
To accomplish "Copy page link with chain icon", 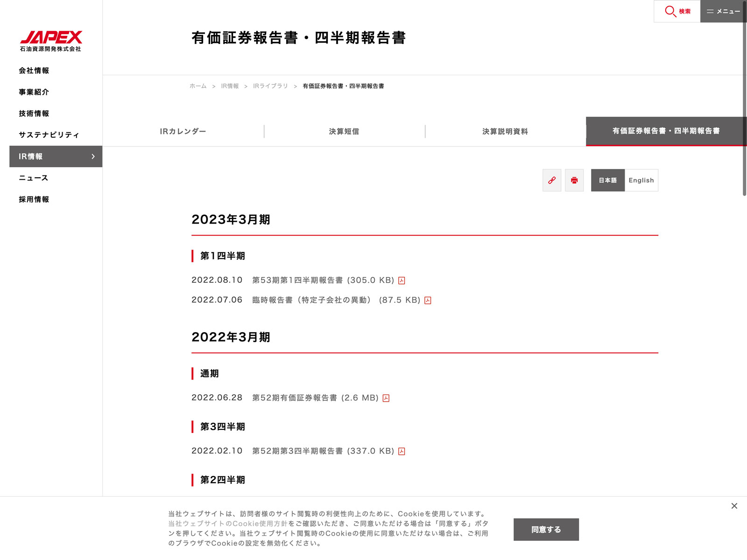I will [552, 180].
